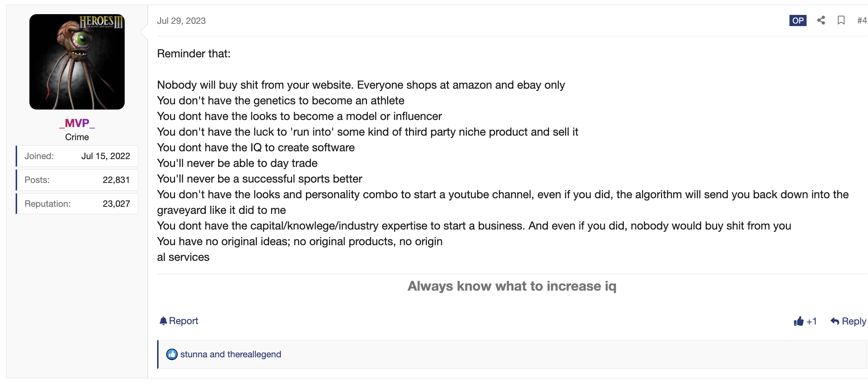Viewport: 868px width, 386px height.
Task: Open the _MVP_ user profile
Action: 77,123
